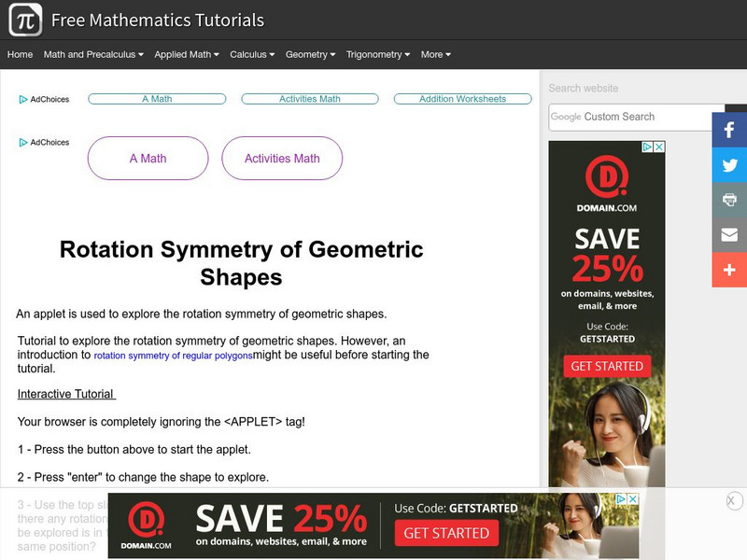Image resolution: width=747 pixels, height=560 pixels.
Task: Expand the Trigonometry dropdown
Action: [378, 54]
